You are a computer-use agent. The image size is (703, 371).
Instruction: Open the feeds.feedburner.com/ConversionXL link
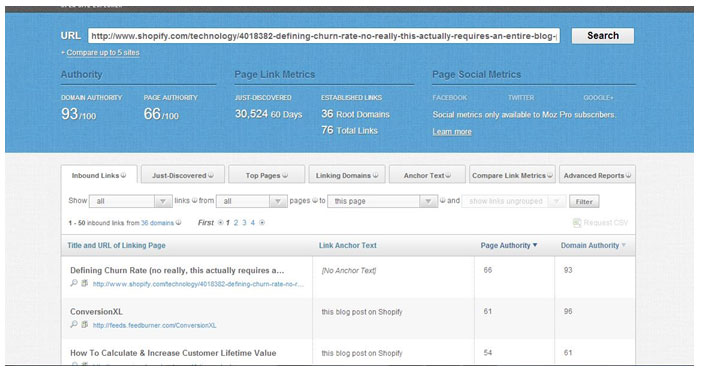pyautogui.click(x=154, y=325)
